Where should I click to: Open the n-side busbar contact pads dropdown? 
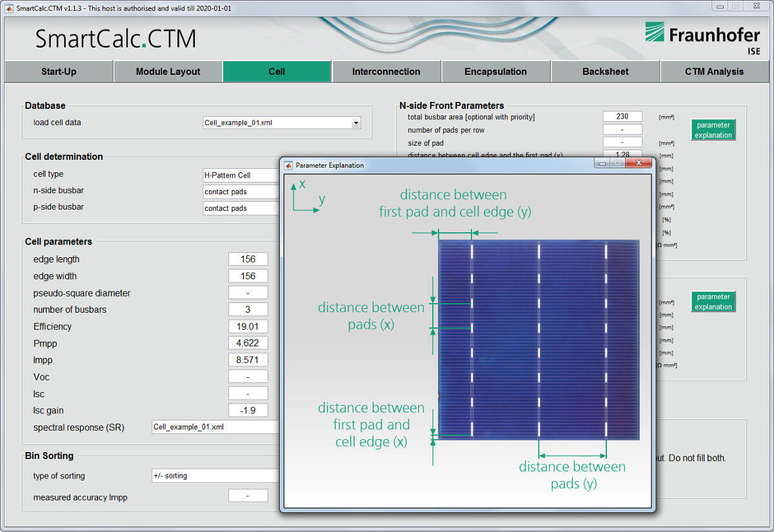tap(242, 192)
